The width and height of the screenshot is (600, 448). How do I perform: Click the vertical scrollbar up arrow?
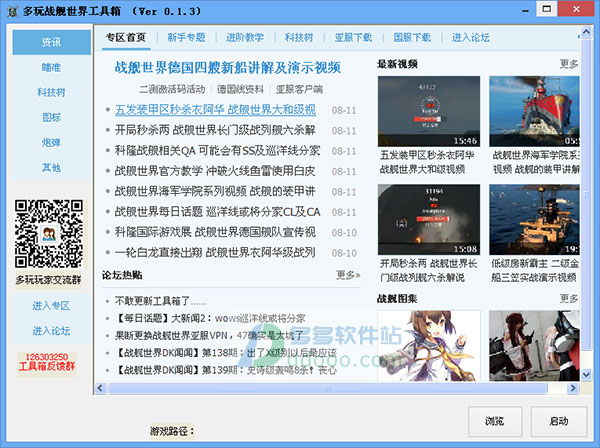pos(586,32)
